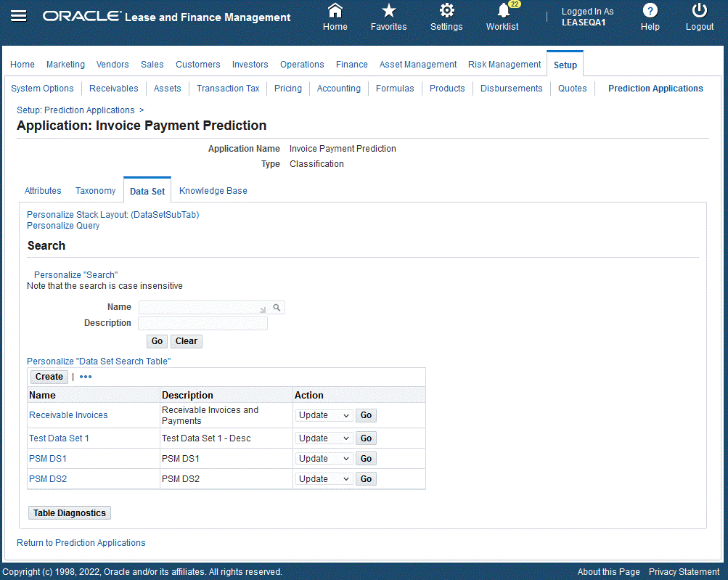Screen dimensions: 728x580
Task: Click Return to Prediction Applications link
Action: tap(81, 543)
